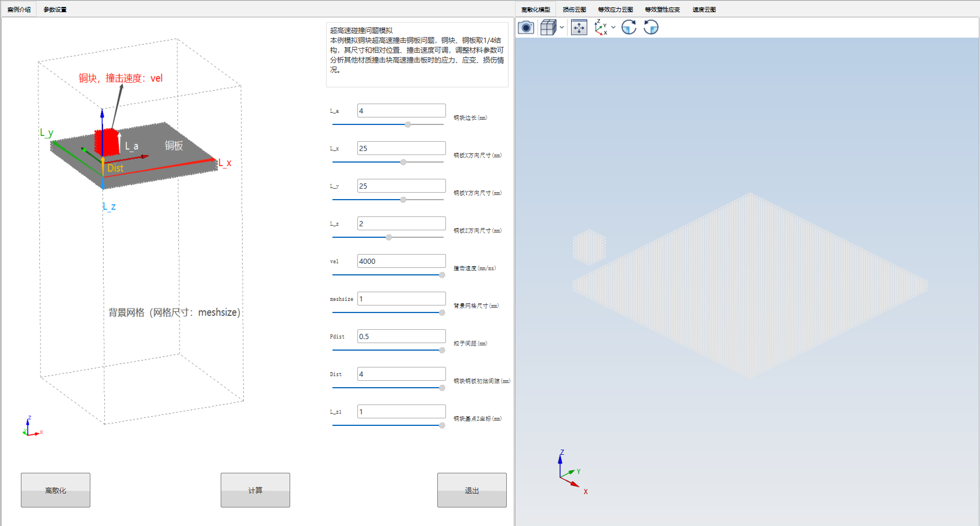Image resolution: width=980 pixels, height=526 pixels.
Task: Rotate view clockwise 90 degrees
Action: 629,27
